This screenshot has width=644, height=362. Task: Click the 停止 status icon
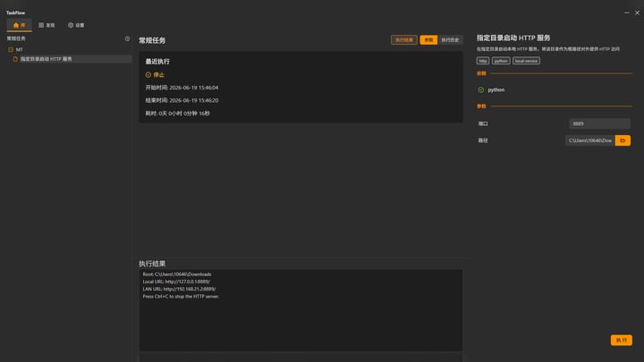148,75
